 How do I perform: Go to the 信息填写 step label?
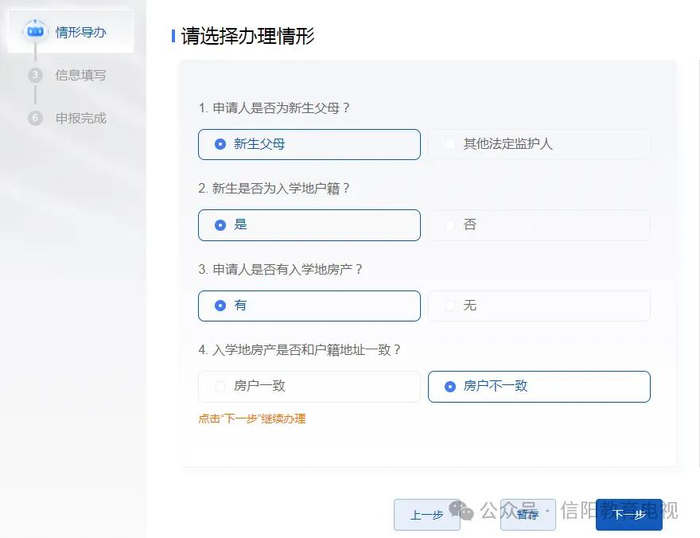click(81, 75)
